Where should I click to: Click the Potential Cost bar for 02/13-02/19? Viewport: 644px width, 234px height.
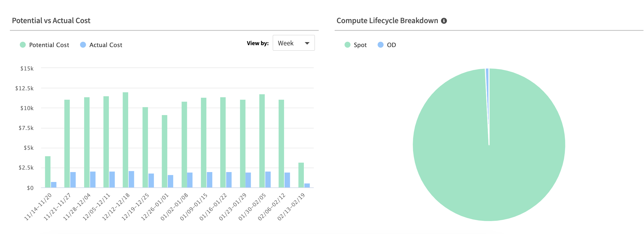click(301, 175)
